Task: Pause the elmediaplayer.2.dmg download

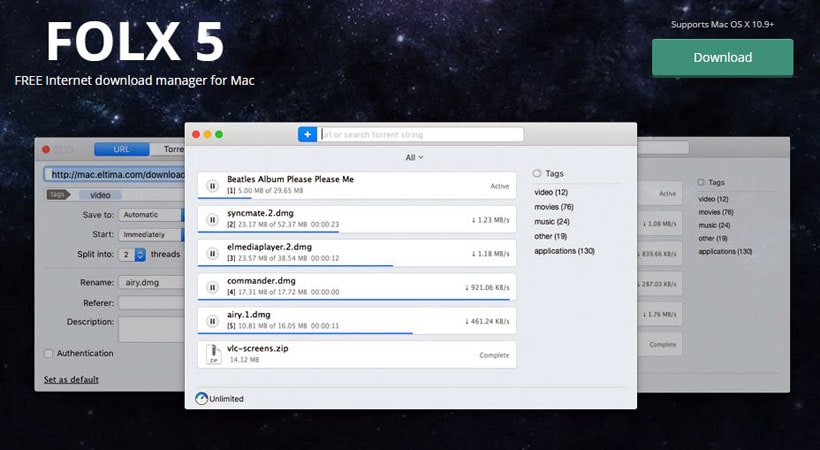Action: click(x=212, y=254)
